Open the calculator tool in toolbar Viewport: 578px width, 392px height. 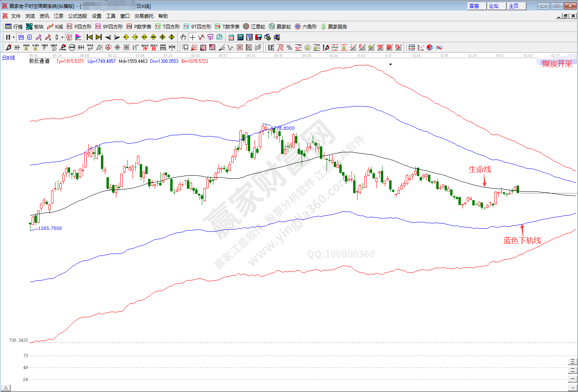tap(240, 37)
